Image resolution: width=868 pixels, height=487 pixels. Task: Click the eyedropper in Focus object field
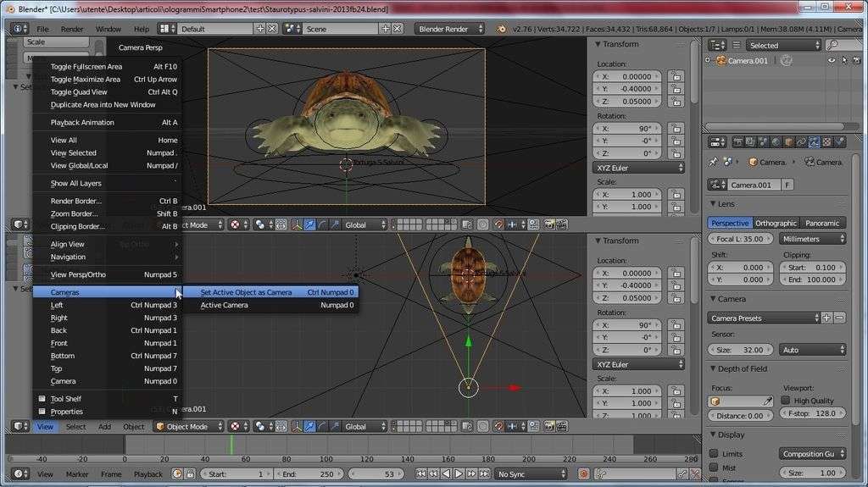[x=768, y=401]
